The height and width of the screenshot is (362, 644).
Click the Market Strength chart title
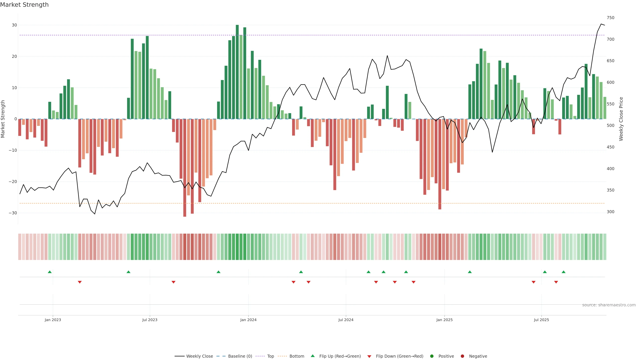coord(24,5)
